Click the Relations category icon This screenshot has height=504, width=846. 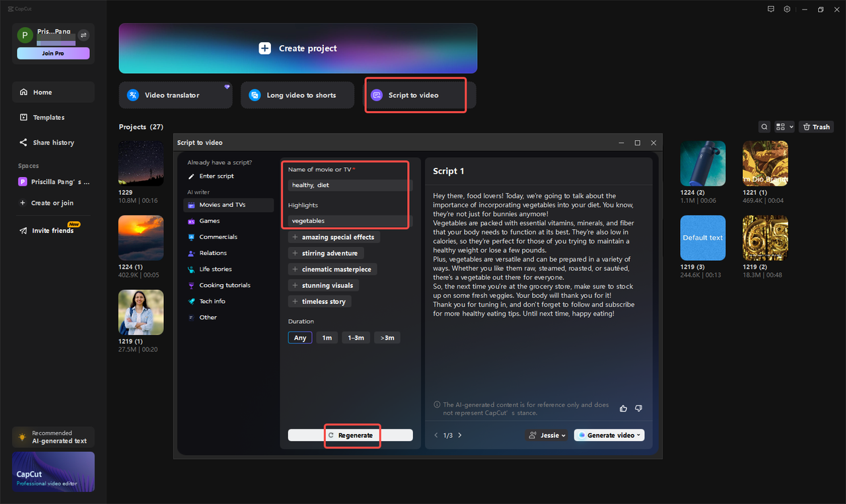pos(192,253)
